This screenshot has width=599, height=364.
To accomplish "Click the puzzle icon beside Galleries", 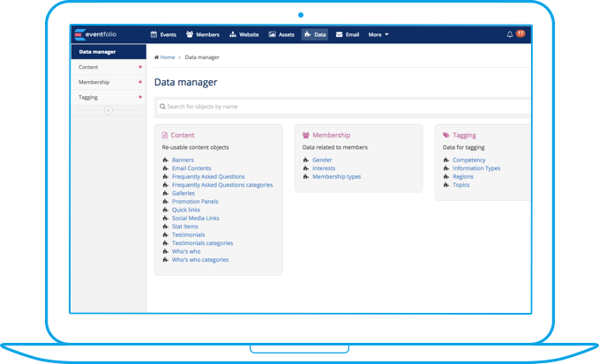I will click(166, 193).
